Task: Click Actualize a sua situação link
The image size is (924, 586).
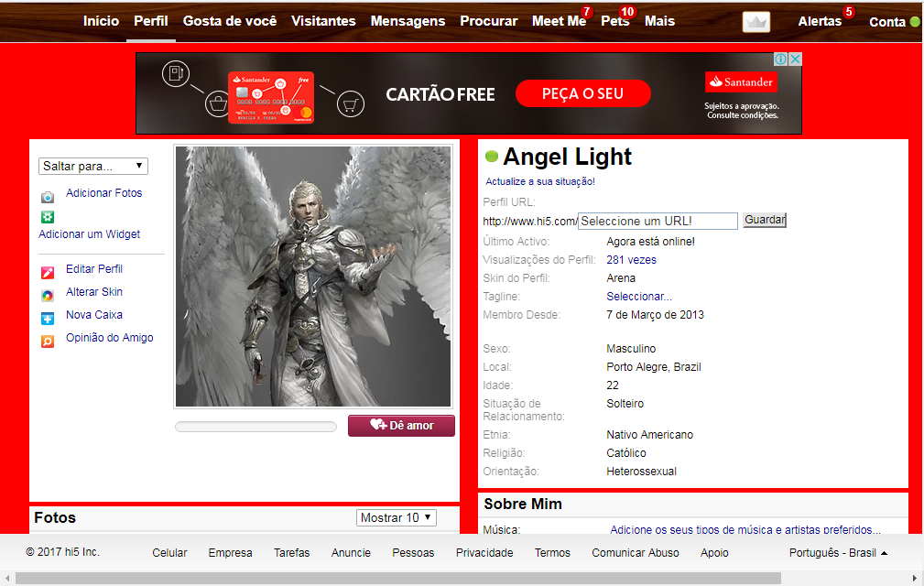Action: coord(540,181)
